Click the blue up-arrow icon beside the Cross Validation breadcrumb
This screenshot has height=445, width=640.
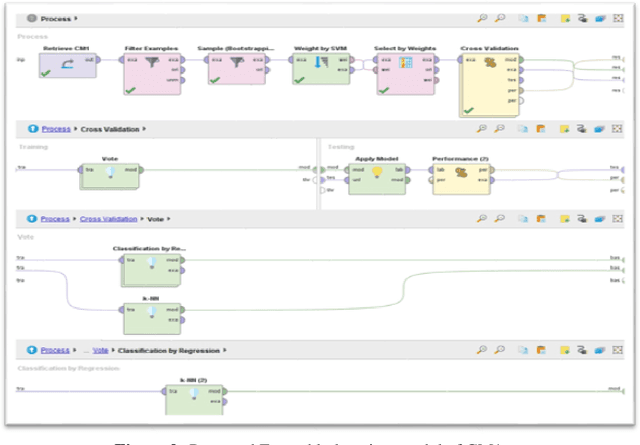point(33,129)
